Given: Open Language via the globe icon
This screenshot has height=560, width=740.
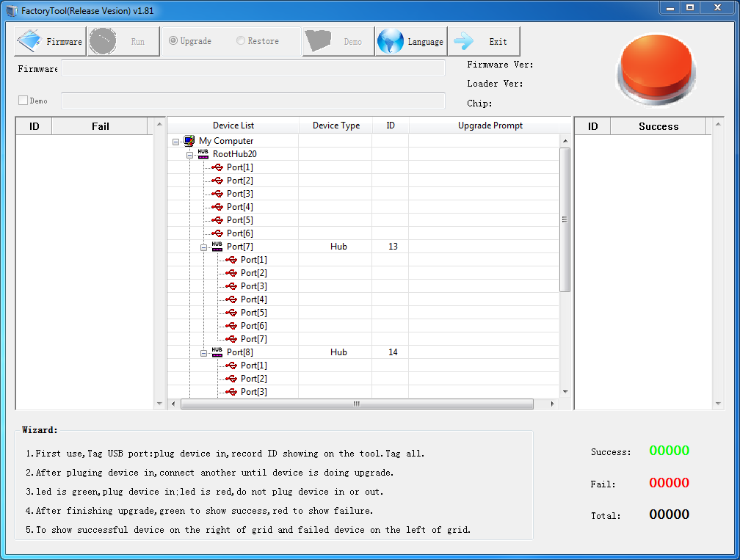Looking at the screenshot, I should [x=391, y=41].
